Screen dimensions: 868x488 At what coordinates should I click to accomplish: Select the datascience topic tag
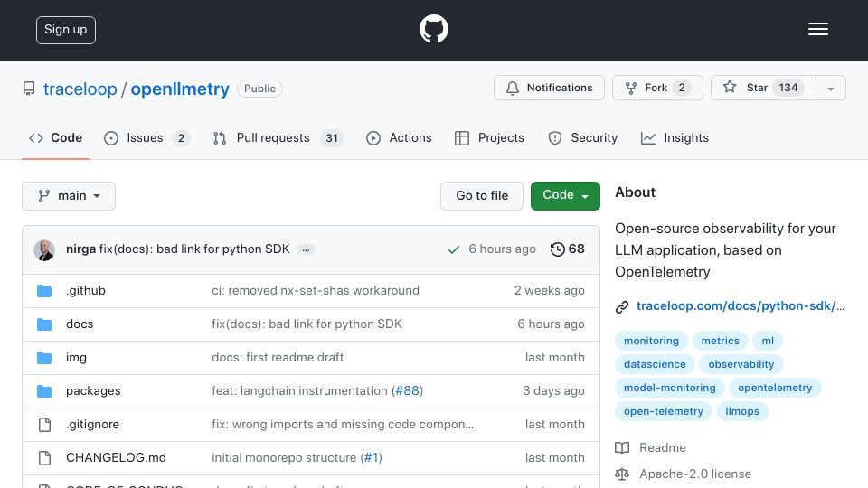point(655,364)
